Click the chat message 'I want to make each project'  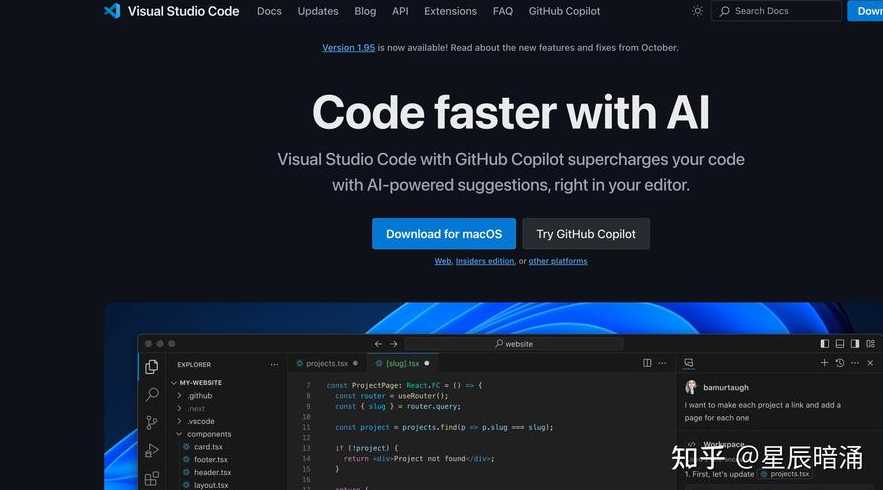pos(762,411)
